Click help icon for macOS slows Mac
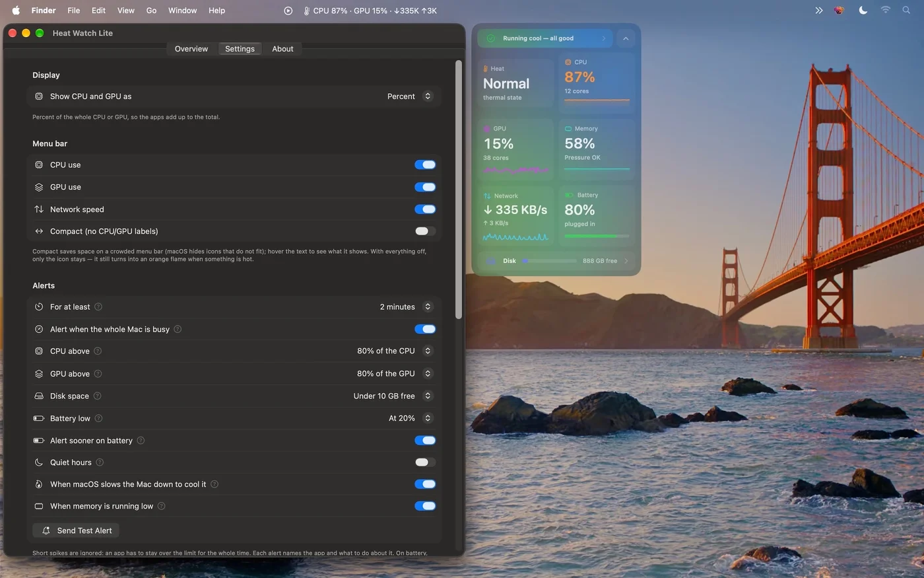924x578 pixels. 214,484
